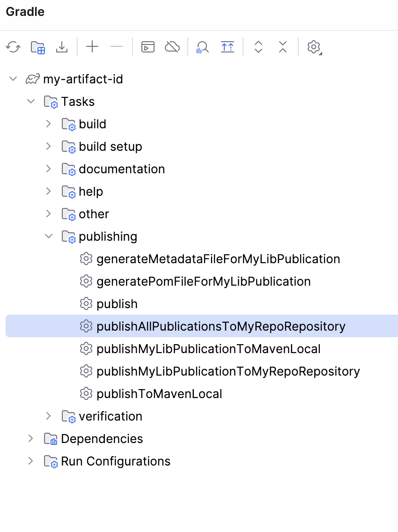Click the Gradle tool window title
This screenshot has height=532, width=398.
point(25,12)
